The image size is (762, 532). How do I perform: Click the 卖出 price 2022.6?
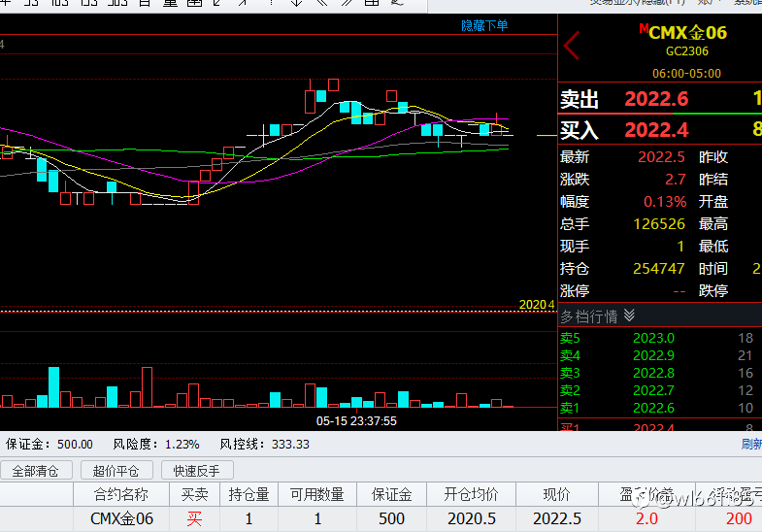click(656, 99)
